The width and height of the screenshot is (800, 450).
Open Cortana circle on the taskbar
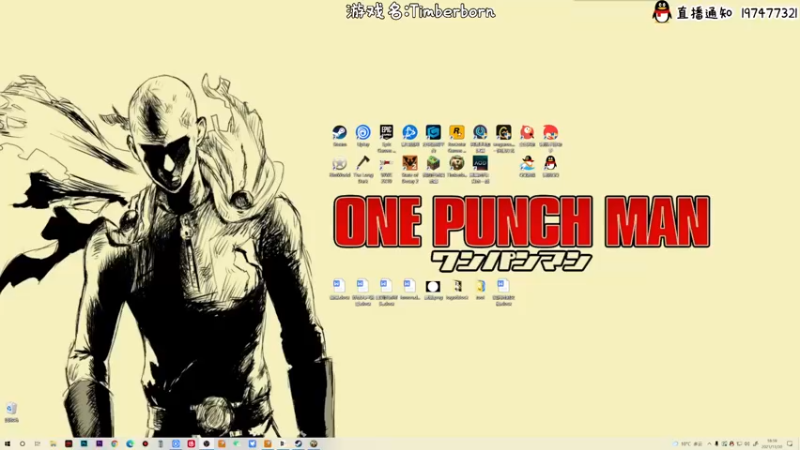[x=22, y=444]
